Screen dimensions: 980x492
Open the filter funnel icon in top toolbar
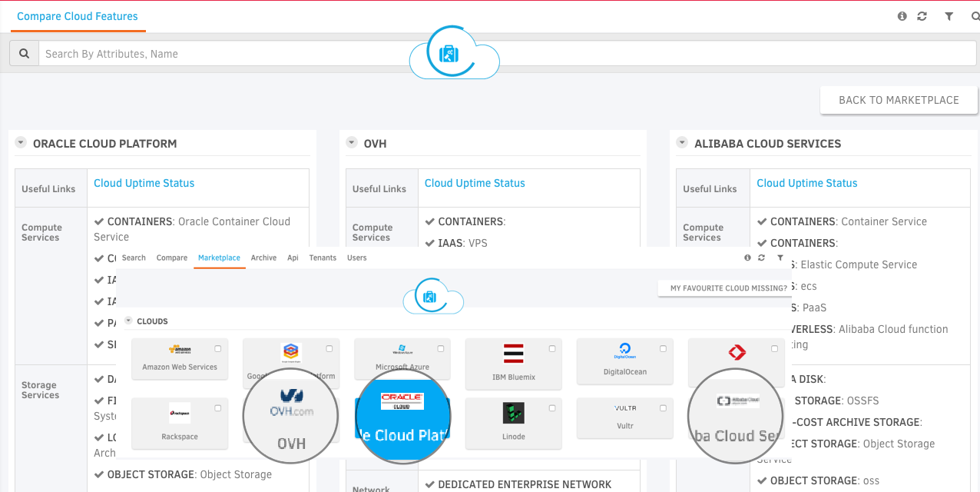(x=949, y=16)
